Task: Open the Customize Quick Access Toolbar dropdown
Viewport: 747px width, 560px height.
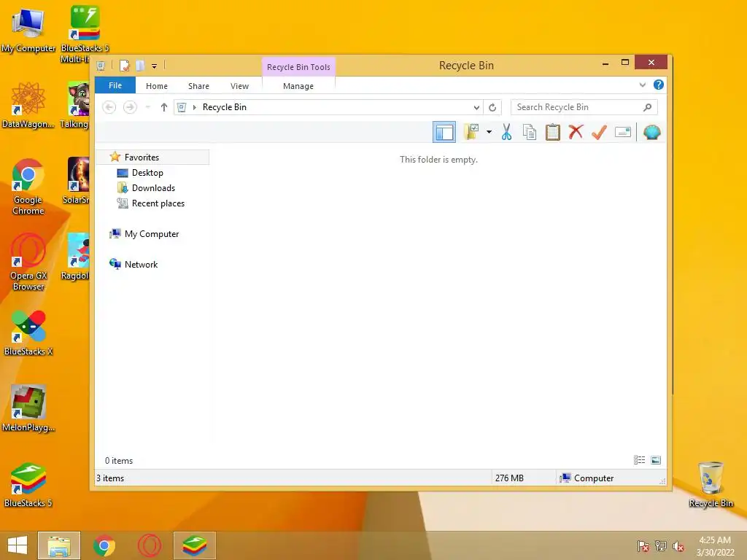Action: [x=155, y=66]
